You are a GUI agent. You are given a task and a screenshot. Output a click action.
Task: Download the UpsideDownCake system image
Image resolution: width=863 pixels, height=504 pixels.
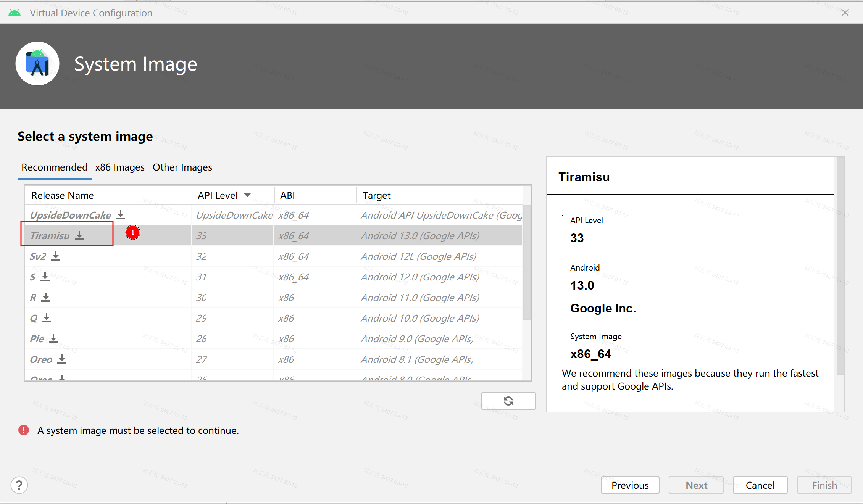point(121,215)
